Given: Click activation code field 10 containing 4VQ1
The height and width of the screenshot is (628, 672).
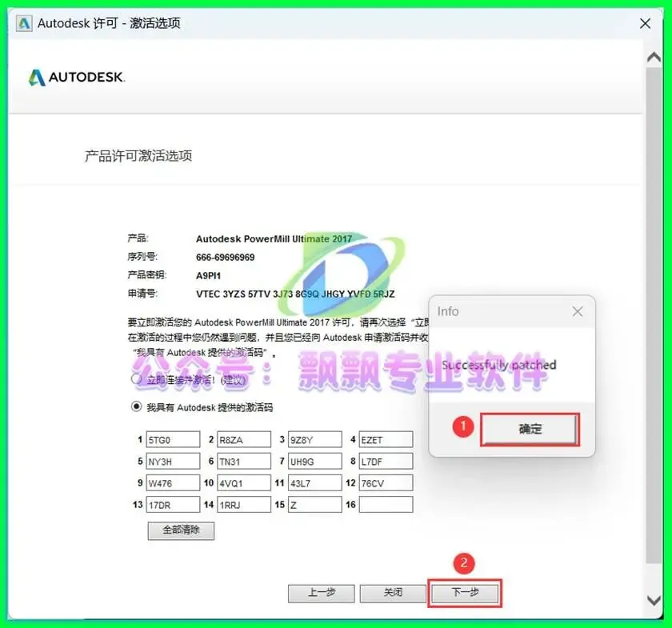Looking at the screenshot, I should (x=244, y=483).
